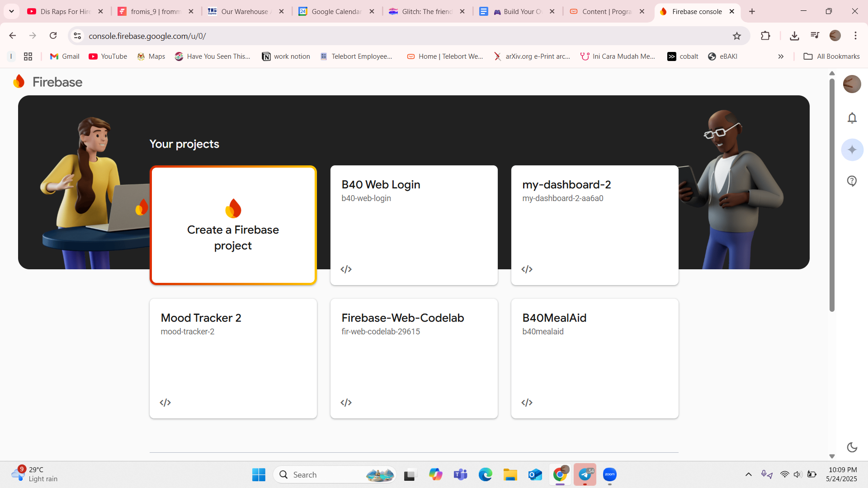The height and width of the screenshot is (488, 868).
Task: Open Telegram from the taskbar
Action: coord(585,474)
